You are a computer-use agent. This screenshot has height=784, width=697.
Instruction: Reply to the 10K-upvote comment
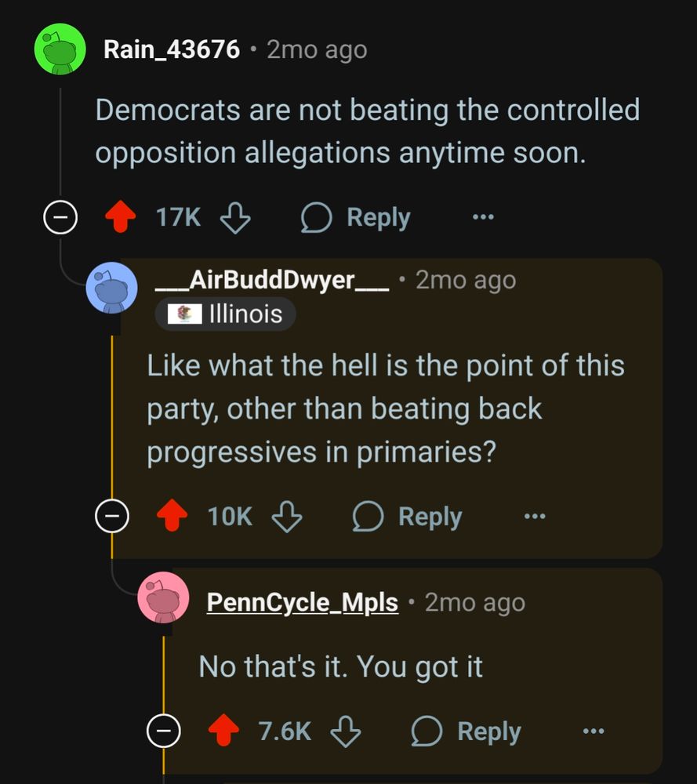click(x=408, y=517)
